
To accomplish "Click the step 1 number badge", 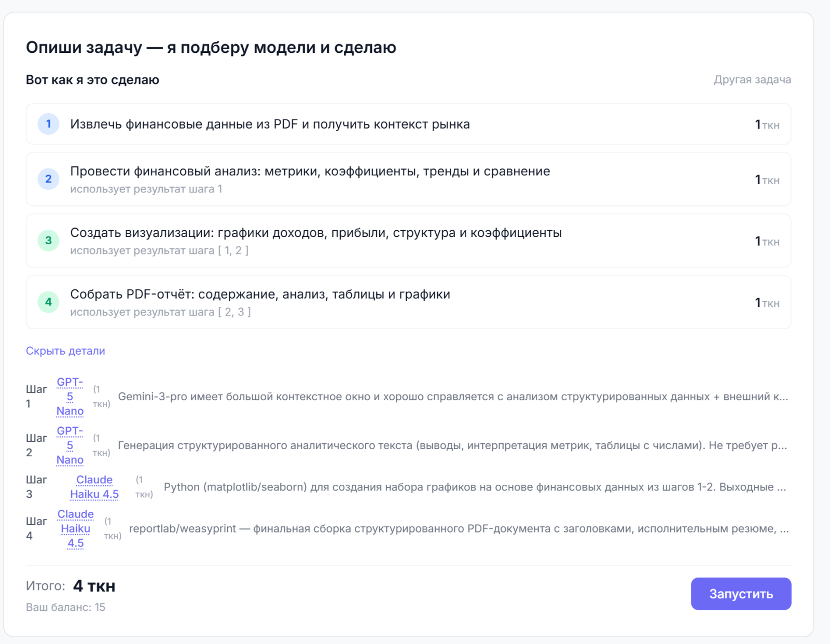I will 48,124.
